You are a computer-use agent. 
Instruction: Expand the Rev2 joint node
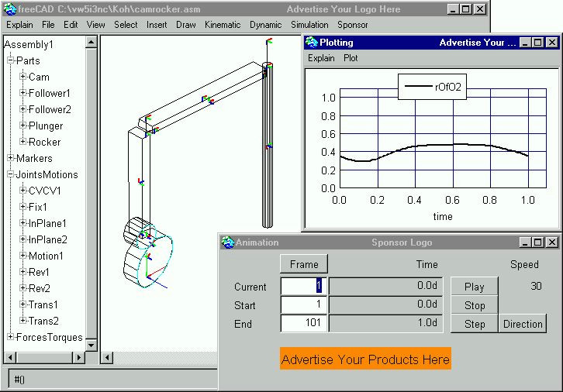pyautogui.click(x=22, y=287)
